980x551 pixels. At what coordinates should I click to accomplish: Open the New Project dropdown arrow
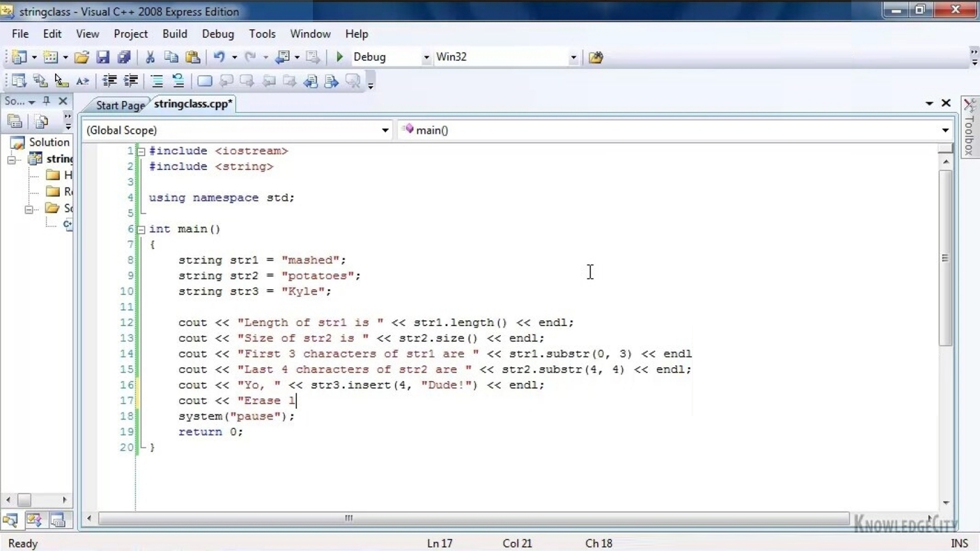[x=34, y=57]
